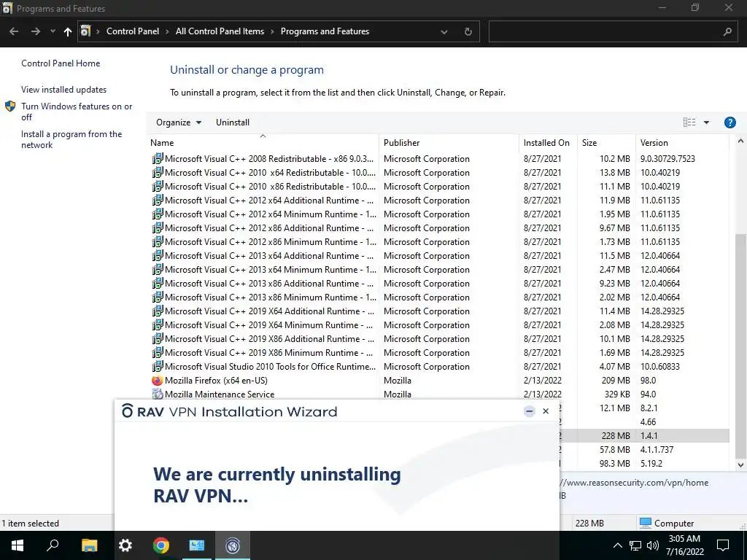Close the RAV VPN Installation Wizard
The image size is (747, 560).
pyautogui.click(x=546, y=411)
